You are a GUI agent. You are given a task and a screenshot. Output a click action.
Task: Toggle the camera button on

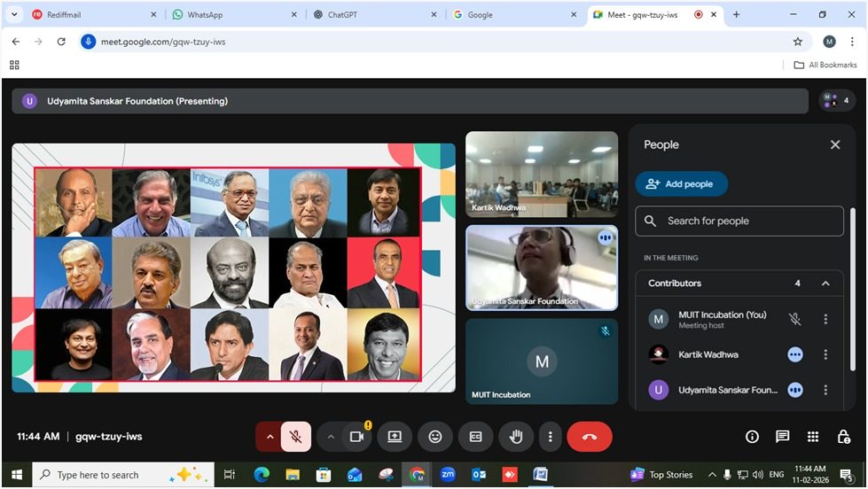pyautogui.click(x=357, y=437)
